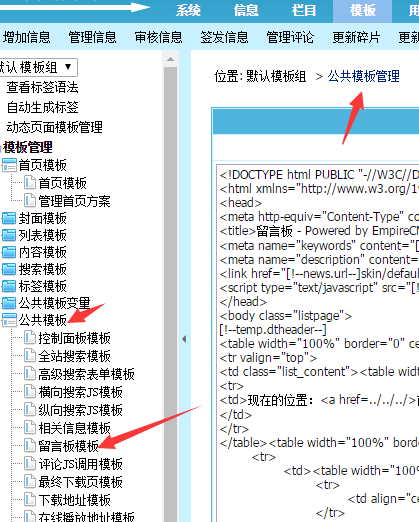
Task: Open the 查看标签语法 link
Action: tap(42, 88)
